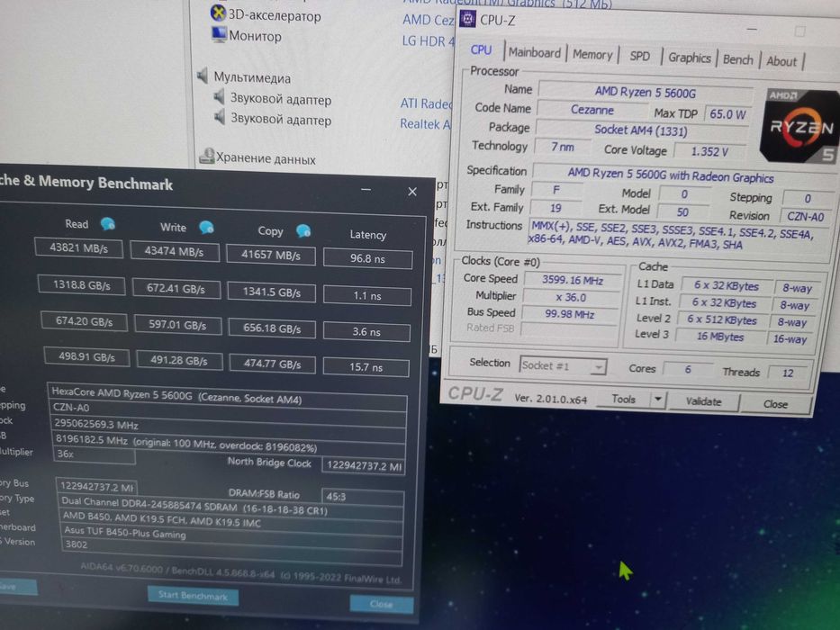Minimize the CPU-Z window
840x630 pixels.
(752, 29)
